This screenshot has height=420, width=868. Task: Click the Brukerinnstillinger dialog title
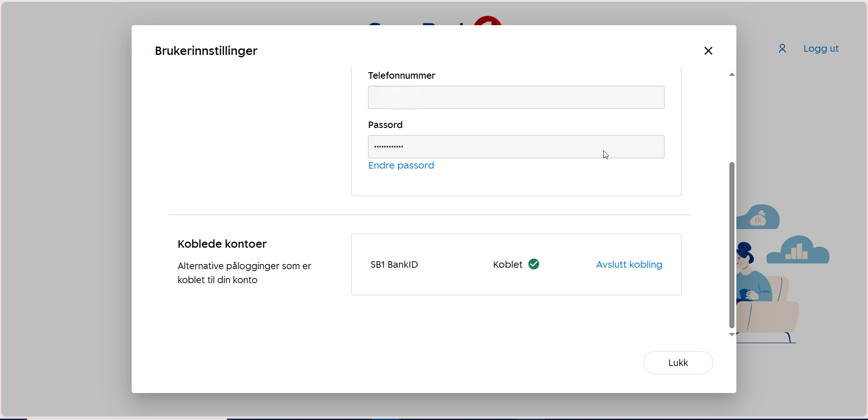[206, 51]
